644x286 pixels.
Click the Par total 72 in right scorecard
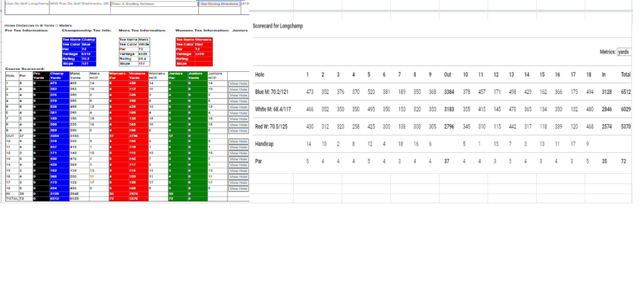(x=623, y=161)
